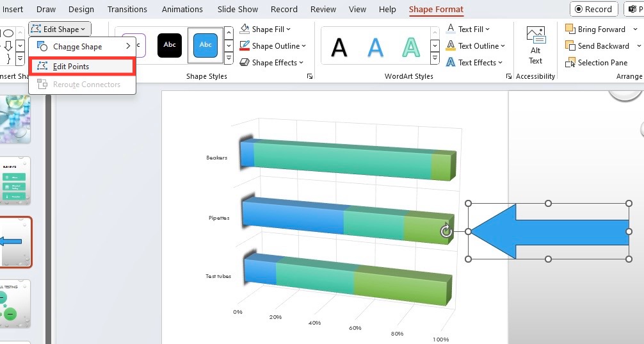Expand the Send Backward dropdown arrow
The image size is (644, 344).
click(x=639, y=45)
